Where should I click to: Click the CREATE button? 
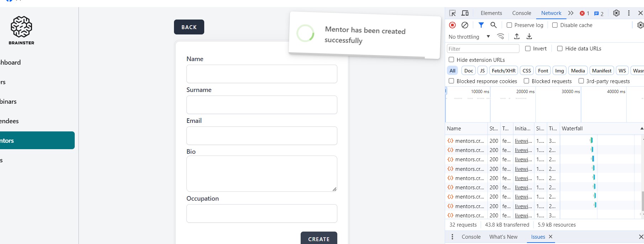click(319, 239)
